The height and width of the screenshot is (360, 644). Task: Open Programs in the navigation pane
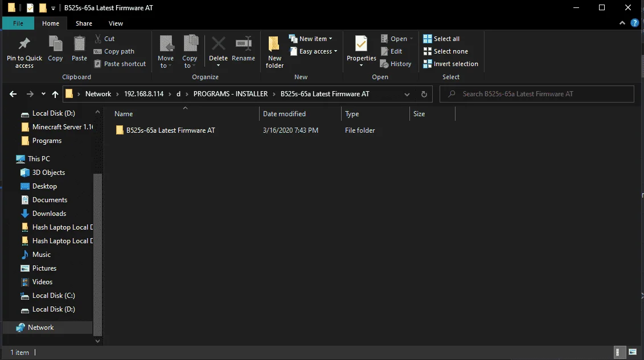point(42,141)
